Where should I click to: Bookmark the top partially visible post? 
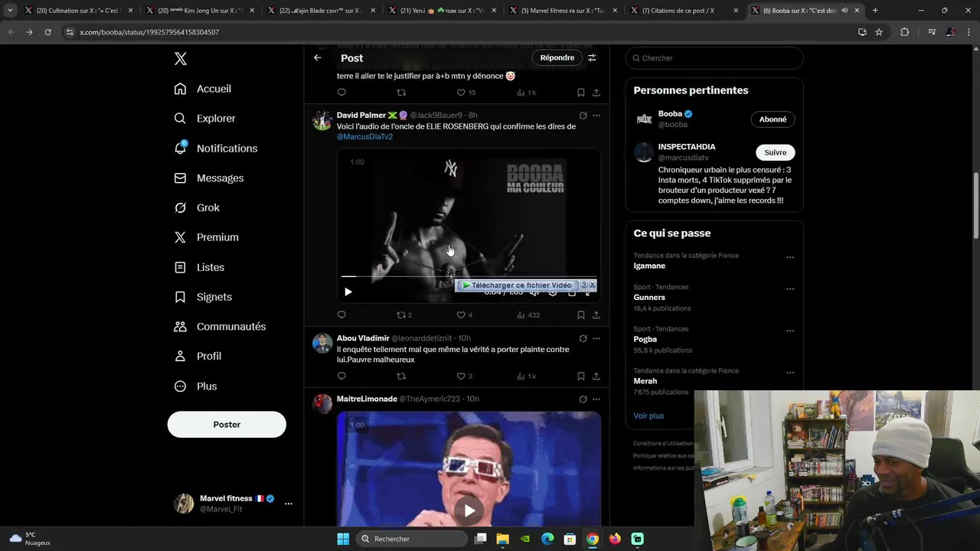click(x=580, y=93)
